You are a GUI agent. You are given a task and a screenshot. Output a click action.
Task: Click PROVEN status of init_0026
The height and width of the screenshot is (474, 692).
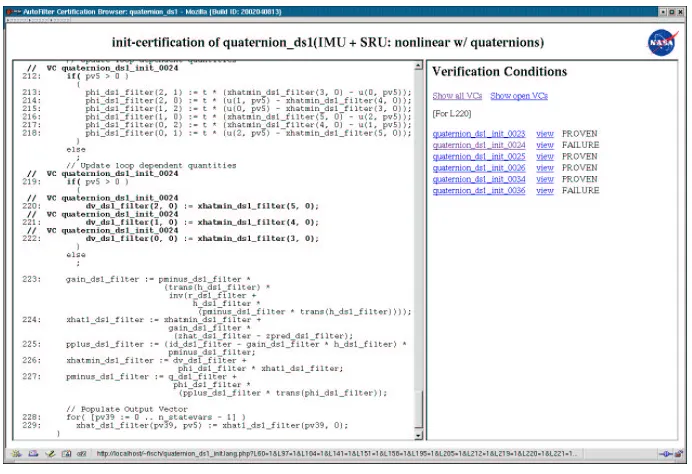(x=579, y=168)
